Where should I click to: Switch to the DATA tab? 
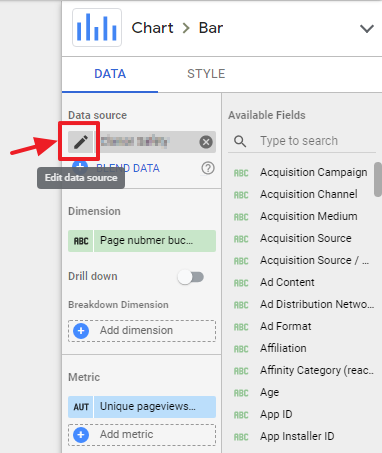pyautogui.click(x=110, y=74)
